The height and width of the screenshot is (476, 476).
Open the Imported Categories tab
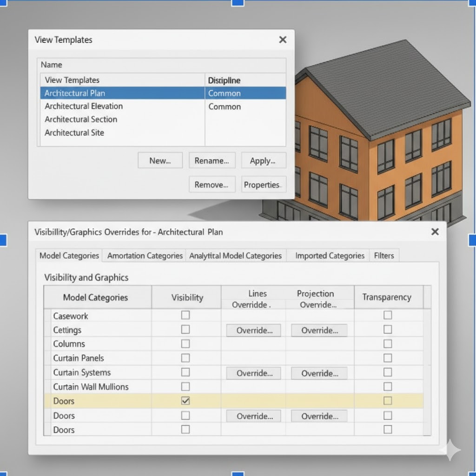330,256
